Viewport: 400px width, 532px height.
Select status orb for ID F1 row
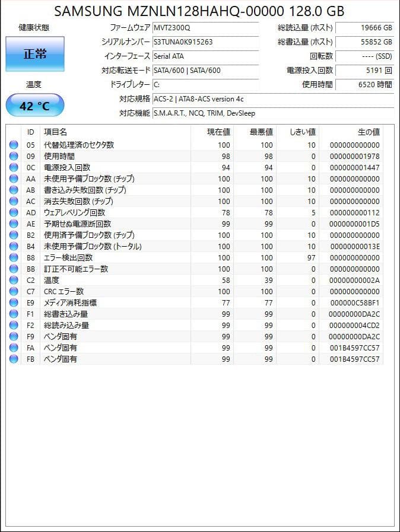click(x=14, y=314)
